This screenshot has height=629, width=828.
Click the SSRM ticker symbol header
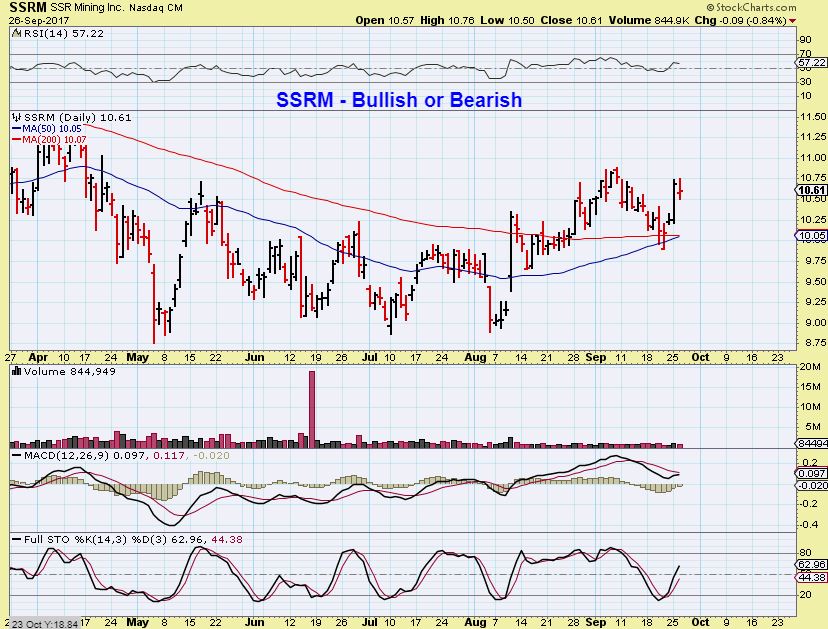pyautogui.click(x=28, y=7)
